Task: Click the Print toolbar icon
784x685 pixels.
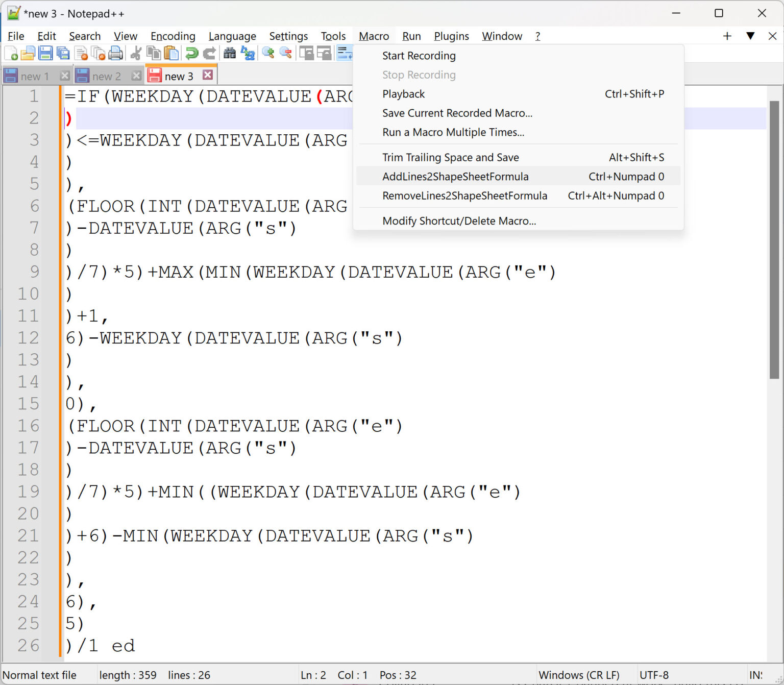Action: point(116,53)
